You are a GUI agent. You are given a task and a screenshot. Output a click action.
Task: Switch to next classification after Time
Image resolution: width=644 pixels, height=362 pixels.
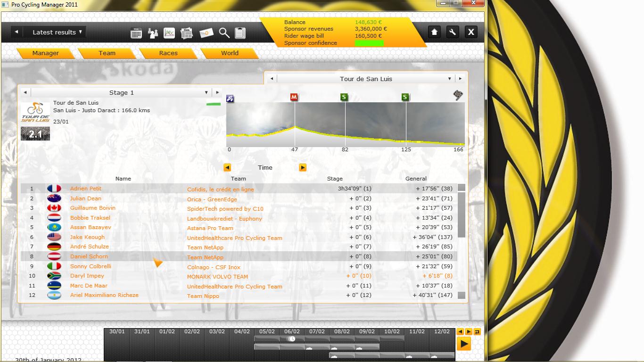pyautogui.click(x=303, y=167)
